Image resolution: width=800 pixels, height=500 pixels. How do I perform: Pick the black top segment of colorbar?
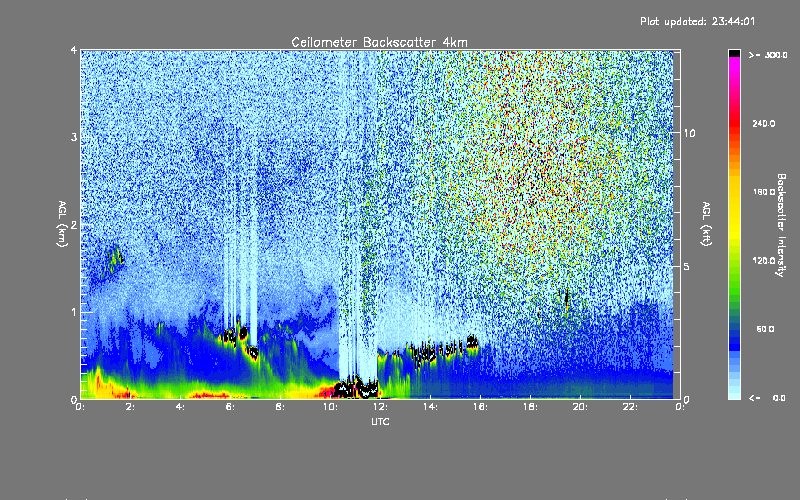(x=734, y=53)
